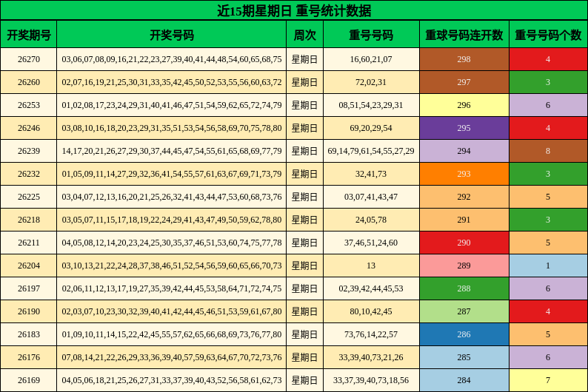
Task: Select issue number 26176
Action: click(28, 357)
